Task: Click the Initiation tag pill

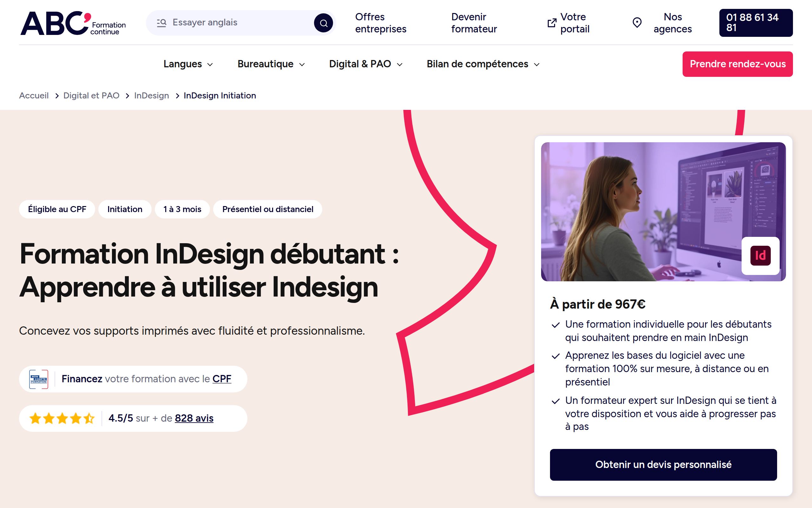Action: tap(125, 209)
